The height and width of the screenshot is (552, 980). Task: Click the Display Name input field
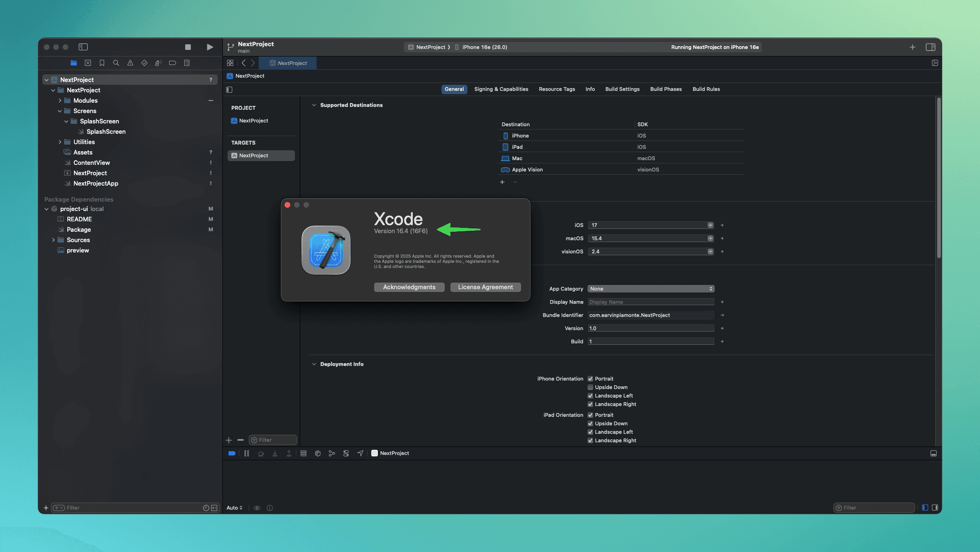(x=651, y=302)
